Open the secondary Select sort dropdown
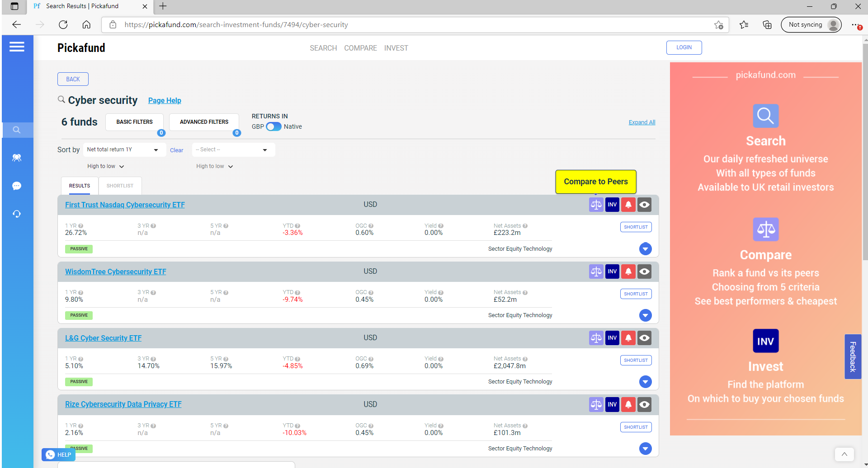Image resolution: width=868 pixels, height=468 pixels. tap(233, 150)
